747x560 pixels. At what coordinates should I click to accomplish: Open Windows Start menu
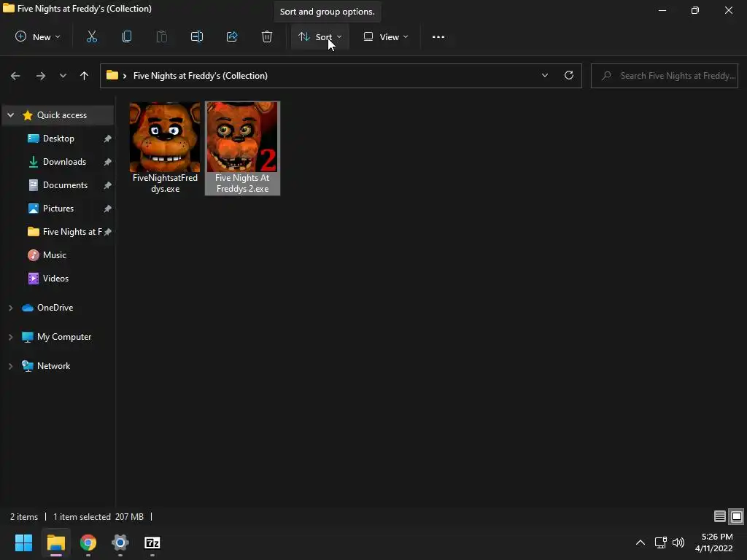point(23,542)
